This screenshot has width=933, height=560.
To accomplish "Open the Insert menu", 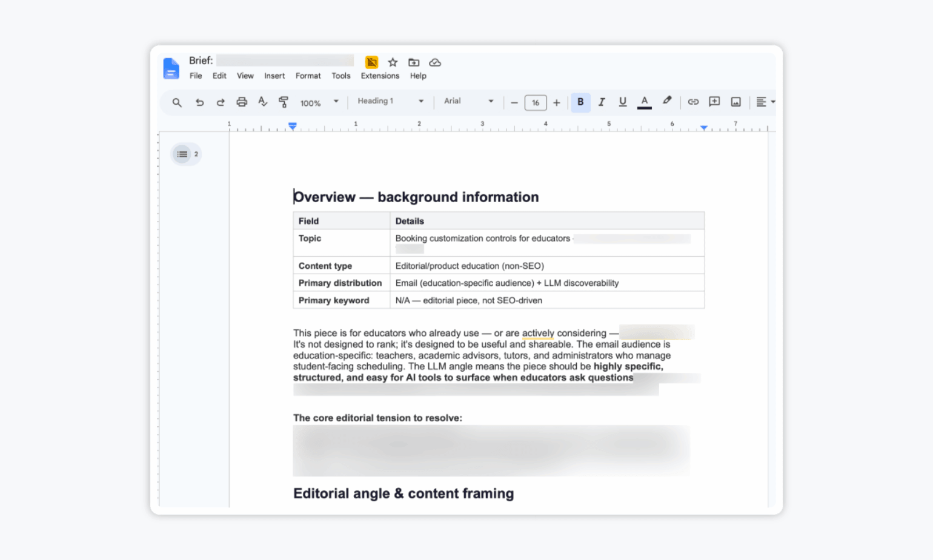I will click(274, 76).
